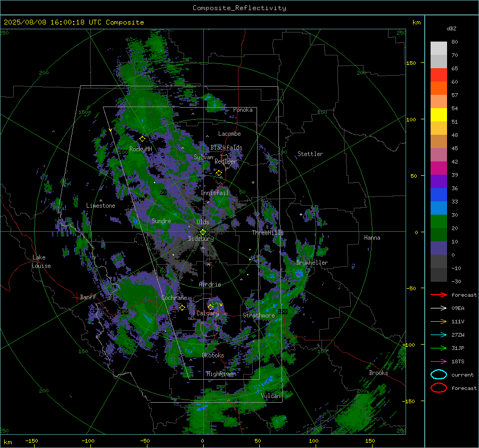The width and height of the screenshot is (479, 448).
Task: Click the HighRiver city label
Action: [221, 374]
